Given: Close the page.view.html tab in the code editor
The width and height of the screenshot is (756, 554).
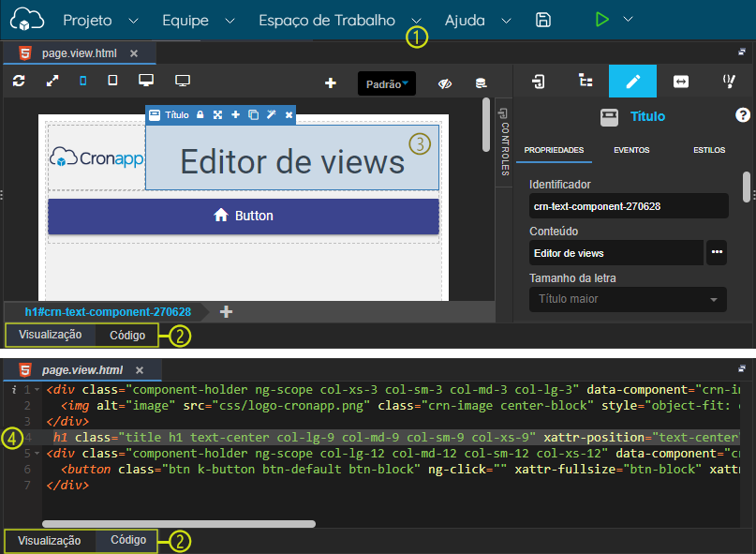Looking at the screenshot, I should coord(140,370).
